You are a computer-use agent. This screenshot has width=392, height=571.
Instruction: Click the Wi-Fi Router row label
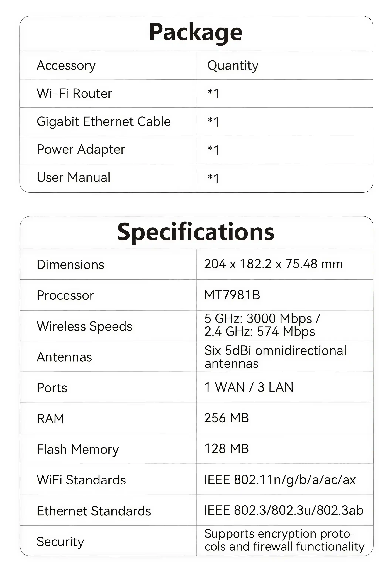click(x=74, y=93)
